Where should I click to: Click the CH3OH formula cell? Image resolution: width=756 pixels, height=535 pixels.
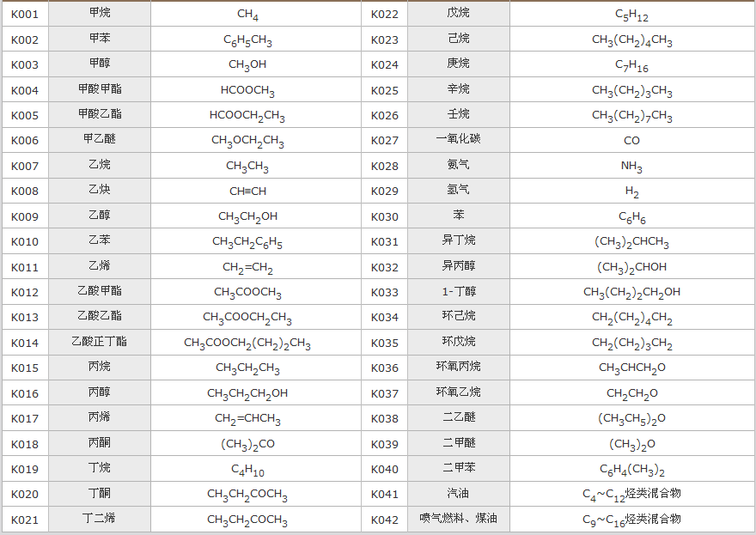[247, 65]
